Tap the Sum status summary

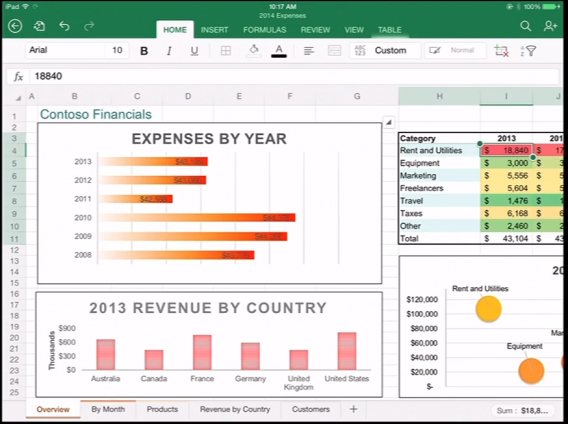pyautogui.click(x=522, y=411)
